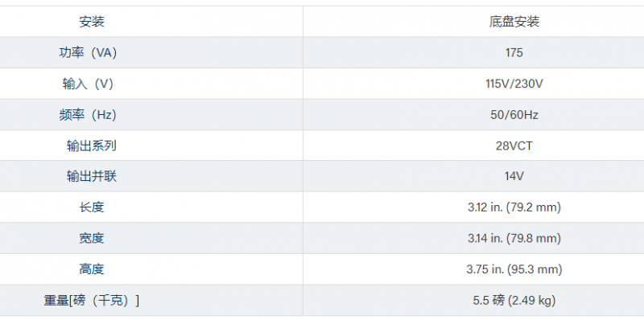Select the 115V/230V input value
The height and width of the screenshot is (320, 644).
(x=514, y=84)
